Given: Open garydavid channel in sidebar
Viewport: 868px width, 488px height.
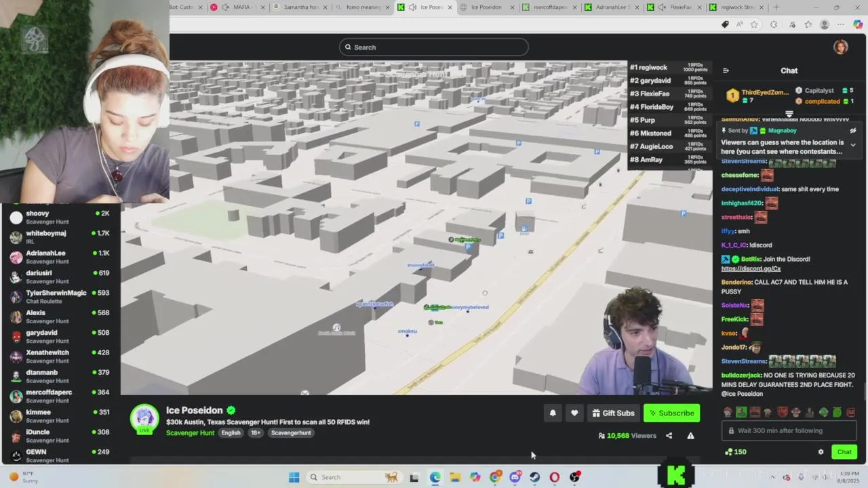Looking at the screenshot, I should point(60,336).
